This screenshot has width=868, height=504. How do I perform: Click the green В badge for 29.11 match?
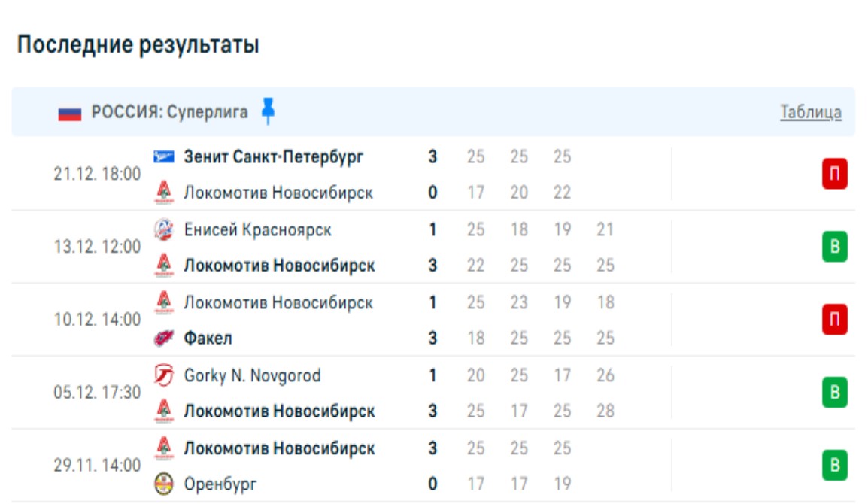click(x=834, y=466)
